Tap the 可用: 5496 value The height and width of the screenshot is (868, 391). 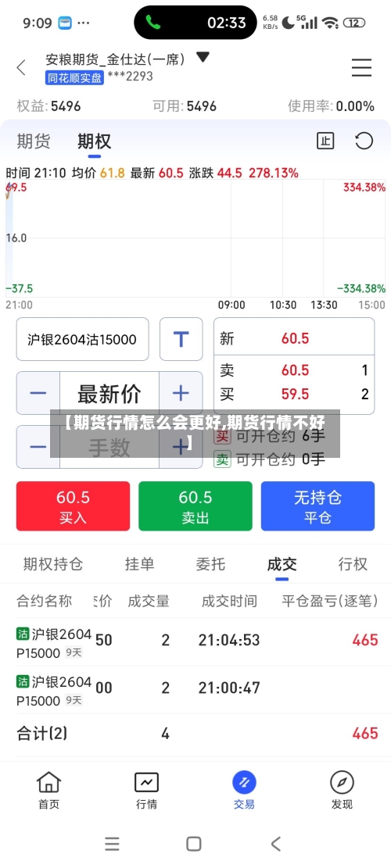coord(185,105)
